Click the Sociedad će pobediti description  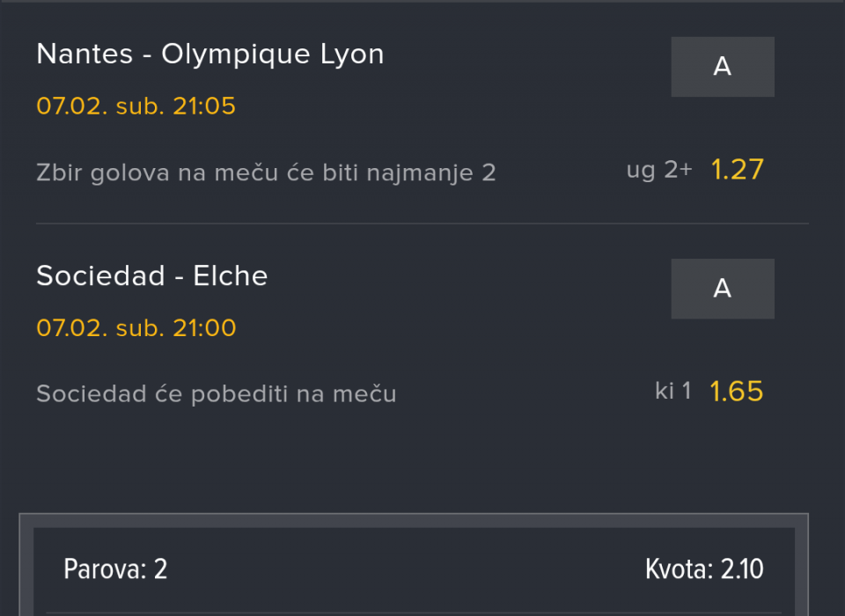coord(216,394)
